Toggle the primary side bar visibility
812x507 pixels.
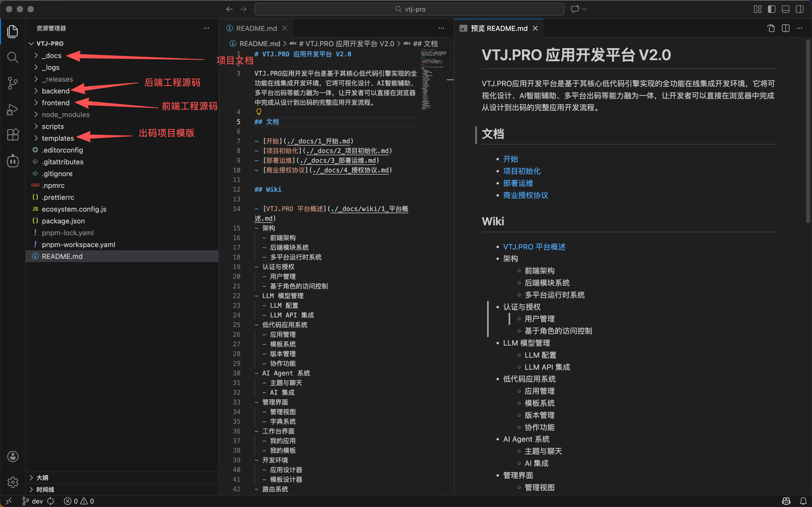(771, 9)
